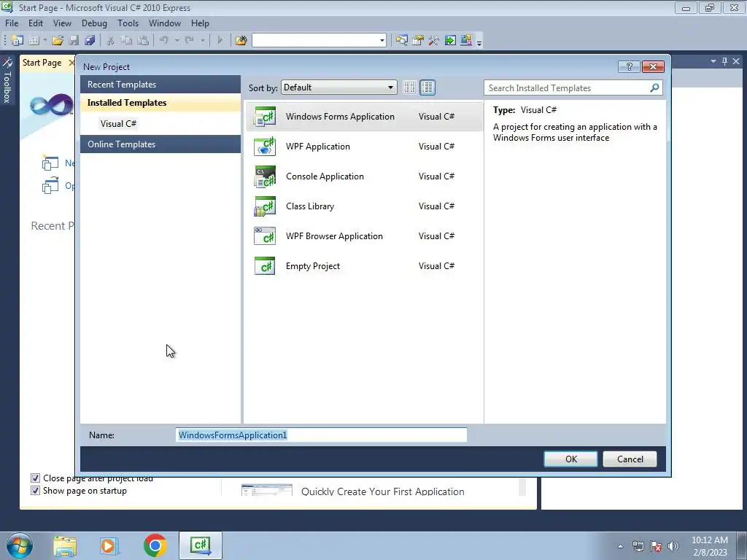This screenshot has width=747, height=560.
Task: Click the Toolbox hammer-and-wrench toolbar icon
Action: click(433, 41)
